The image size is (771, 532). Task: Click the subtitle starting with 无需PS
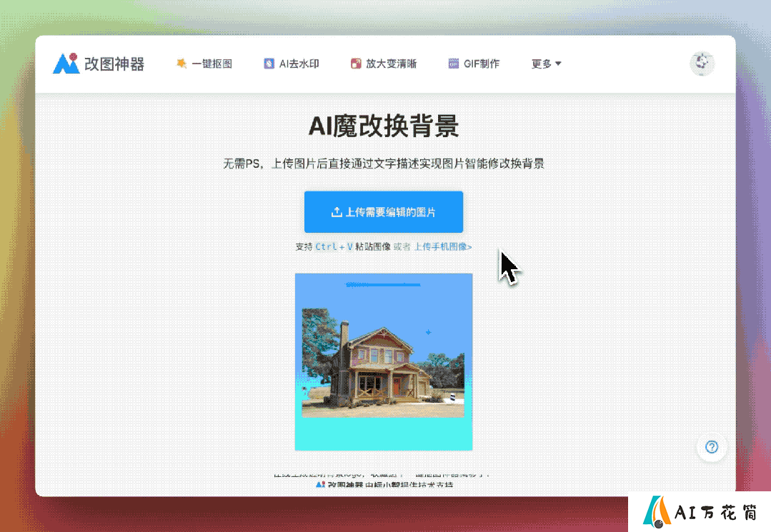tap(384, 164)
